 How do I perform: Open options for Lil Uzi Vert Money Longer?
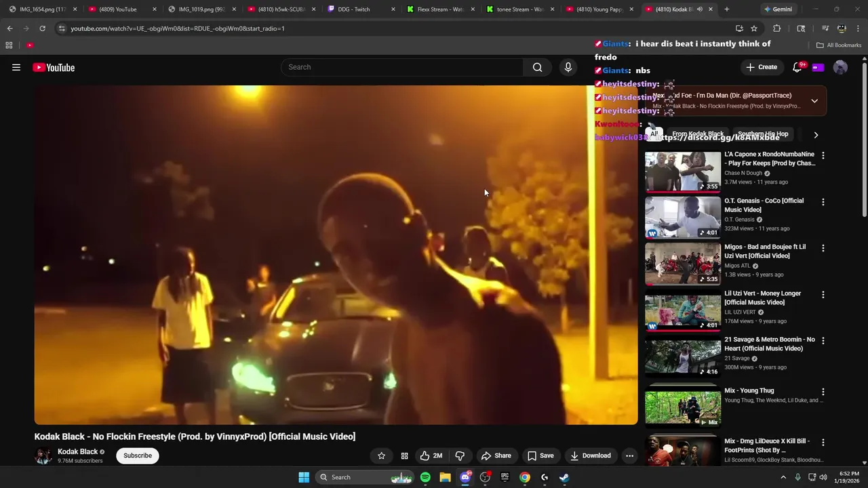(823, 295)
